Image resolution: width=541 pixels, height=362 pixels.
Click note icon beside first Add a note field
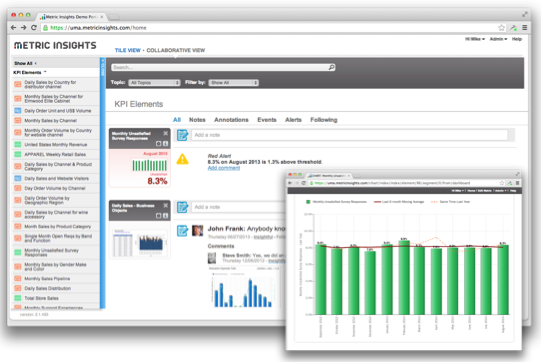pyautogui.click(x=182, y=135)
